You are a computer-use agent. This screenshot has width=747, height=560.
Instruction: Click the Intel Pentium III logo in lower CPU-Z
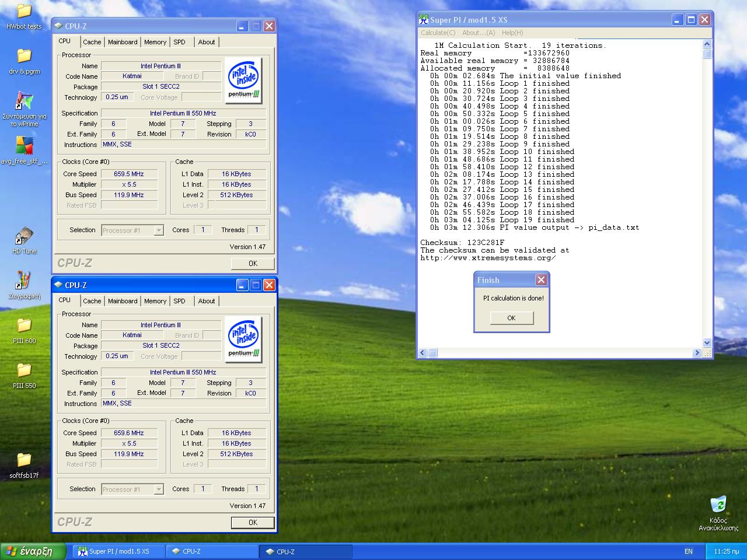[x=243, y=339]
